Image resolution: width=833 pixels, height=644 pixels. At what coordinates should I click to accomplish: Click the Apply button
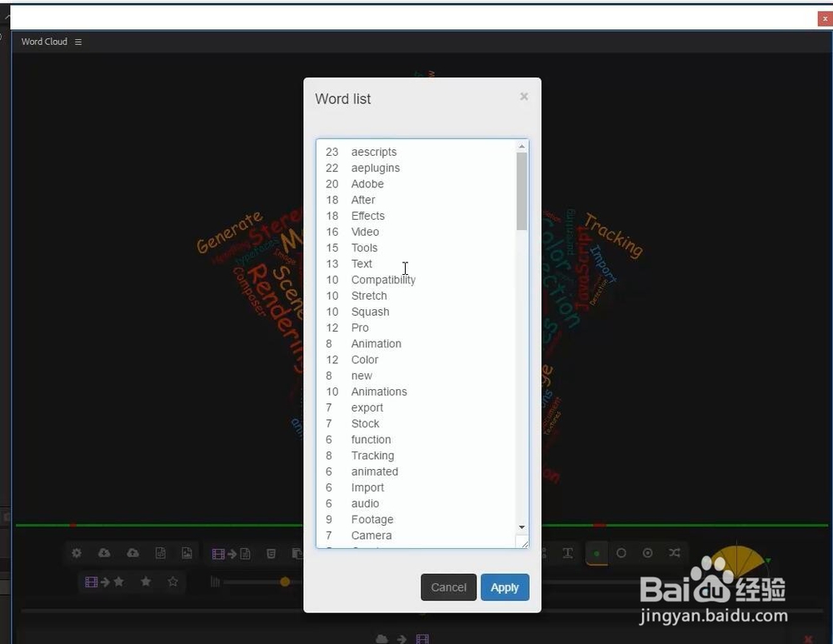505,587
